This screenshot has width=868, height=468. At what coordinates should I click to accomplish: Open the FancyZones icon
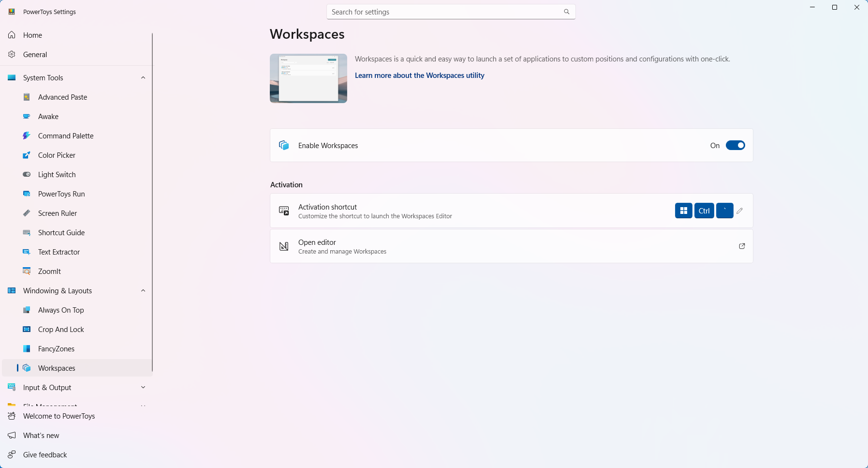click(x=27, y=349)
